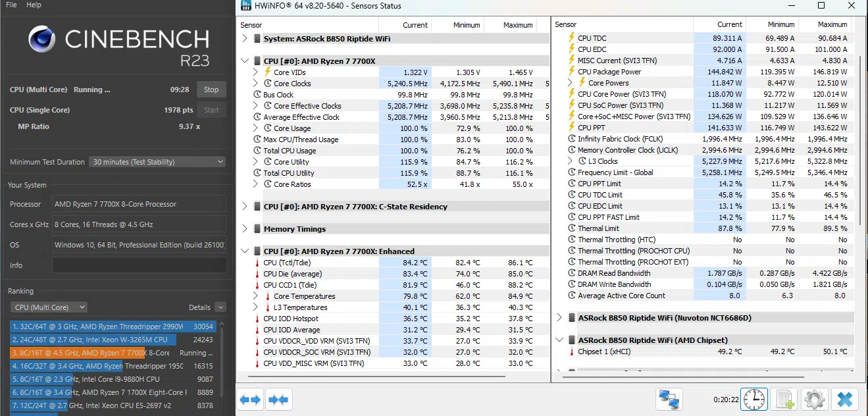Stop the running Multi Core test
Screen dimensions: 868x416
pyautogui.click(x=211, y=90)
